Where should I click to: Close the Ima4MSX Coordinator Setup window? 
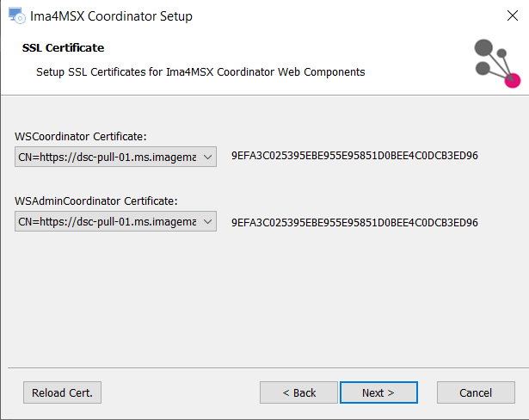click(512, 15)
